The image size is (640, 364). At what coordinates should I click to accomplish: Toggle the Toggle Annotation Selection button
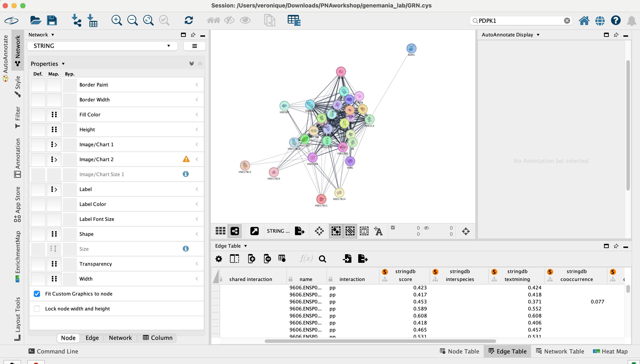364,231
